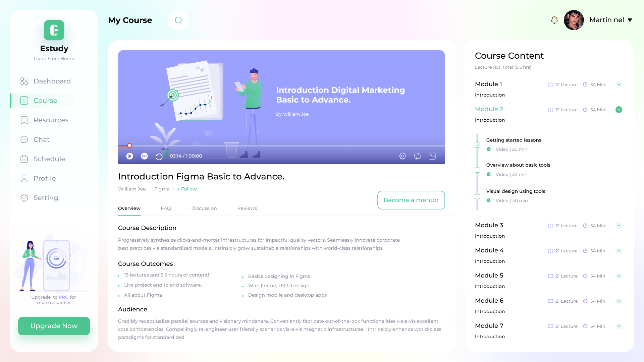This screenshot has height=362, width=644.
Task: Follow William Joe via the Follow link
Action: pos(187,189)
